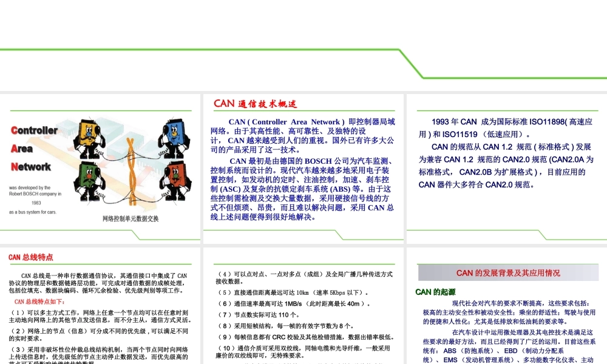Click the caption '网络控制单元数据交换'
The image size is (607, 364).
pyautogui.click(x=131, y=218)
